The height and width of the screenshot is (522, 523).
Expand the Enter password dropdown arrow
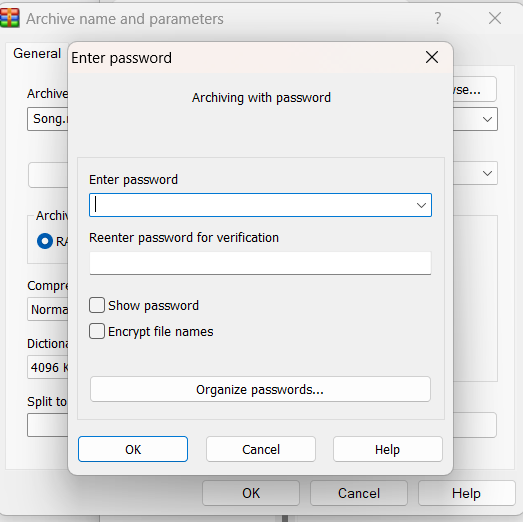[421, 205]
